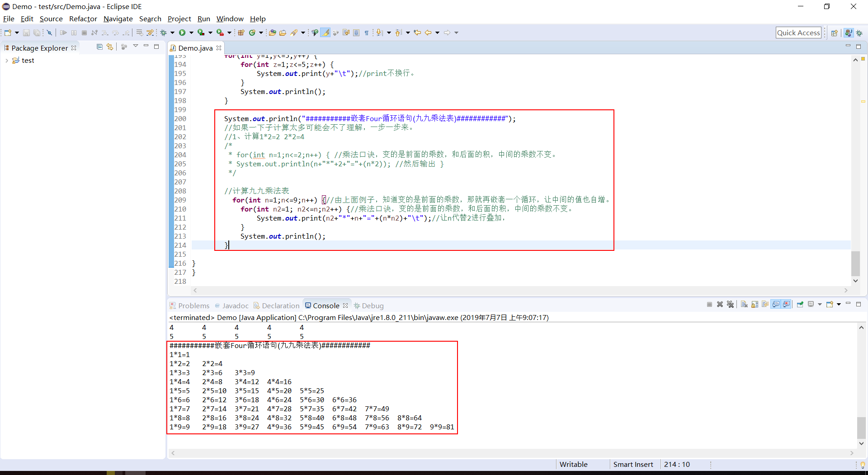Click the Remove Launch X icon
Viewport: 868px width, 475px height.
[720, 304]
